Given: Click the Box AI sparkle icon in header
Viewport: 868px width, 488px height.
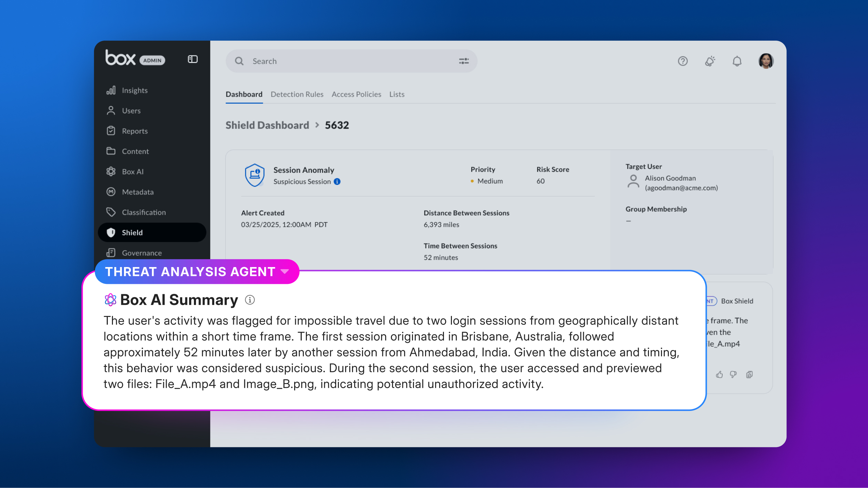Looking at the screenshot, I should pyautogui.click(x=710, y=61).
